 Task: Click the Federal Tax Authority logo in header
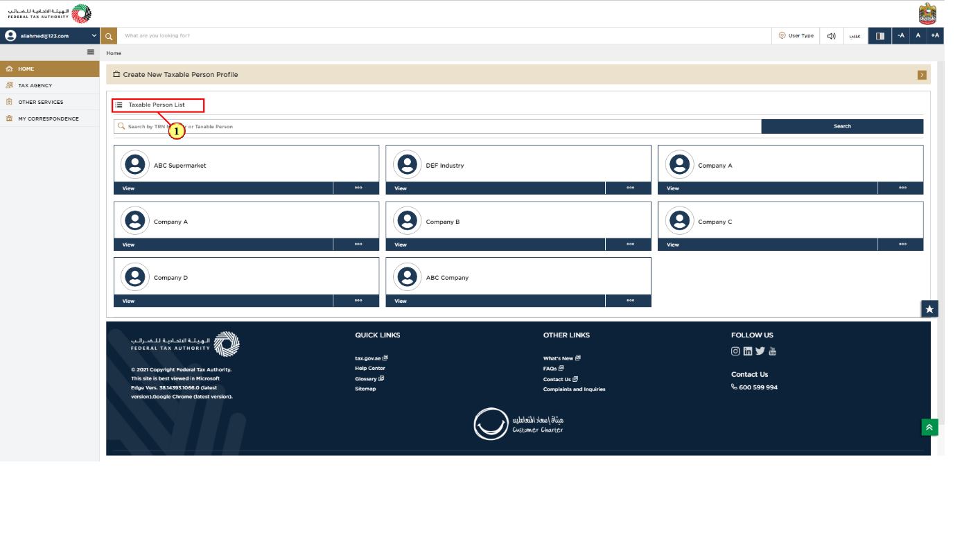point(49,12)
